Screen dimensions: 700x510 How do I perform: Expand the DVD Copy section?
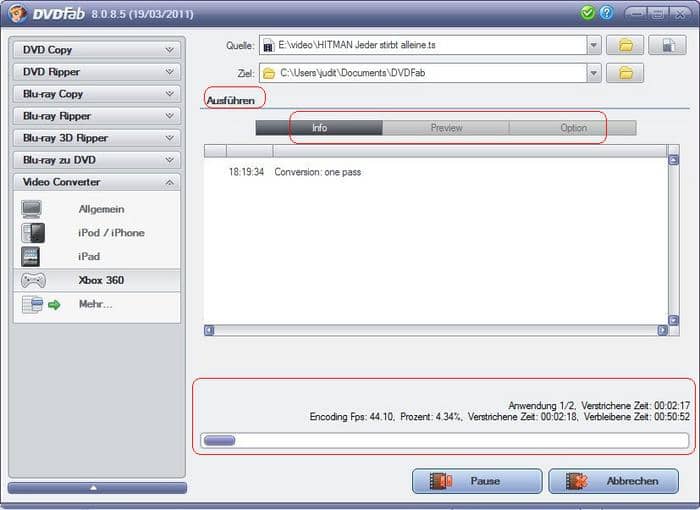[97, 50]
